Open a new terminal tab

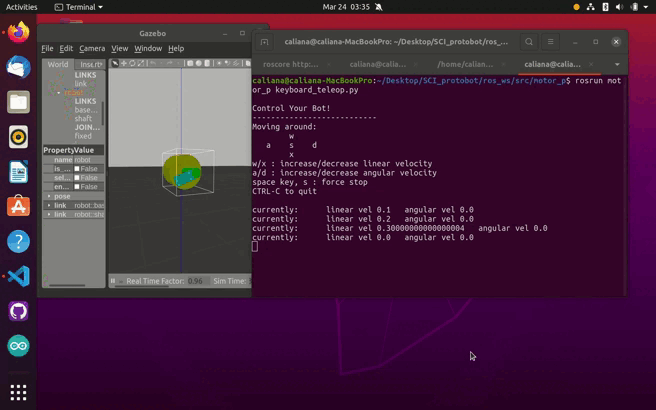coord(264,42)
